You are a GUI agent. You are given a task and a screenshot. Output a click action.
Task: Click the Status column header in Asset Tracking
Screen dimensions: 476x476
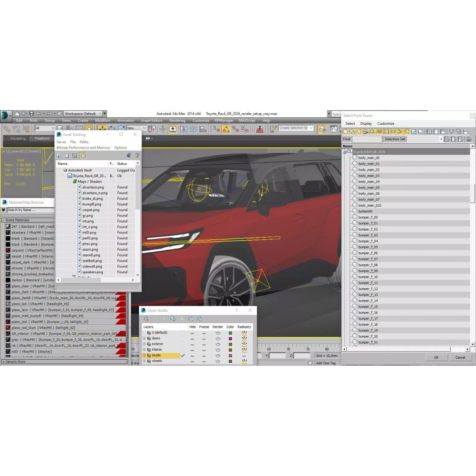click(x=125, y=164)
